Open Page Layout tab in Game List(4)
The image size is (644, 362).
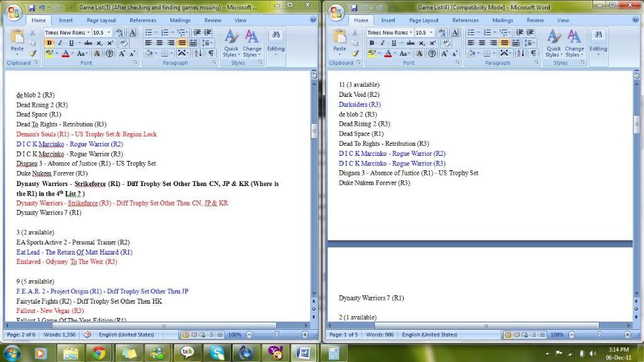pos(423,20)
